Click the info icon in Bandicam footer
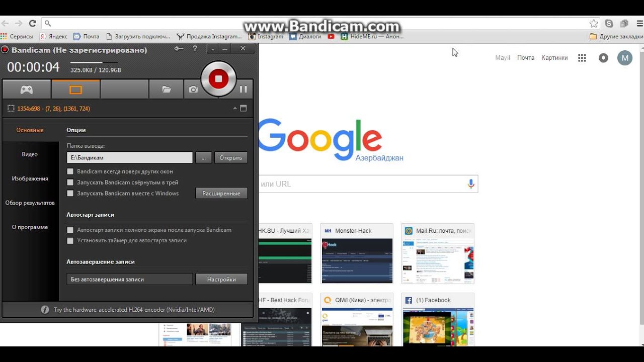Viewport: 644px width, 362px height. coord(45,310)
